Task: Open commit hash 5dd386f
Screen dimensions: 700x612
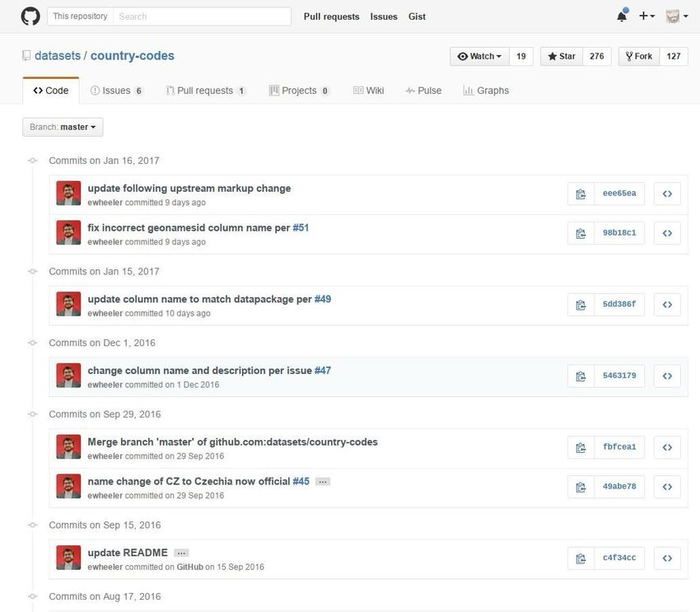Action: [x=619, y=305]
